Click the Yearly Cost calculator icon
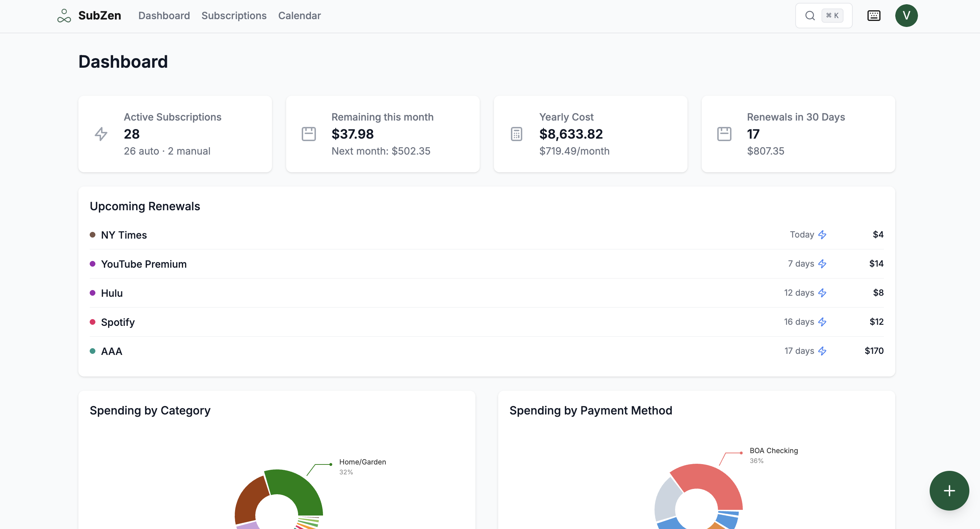The image size is (980, 529). (516, 134)
